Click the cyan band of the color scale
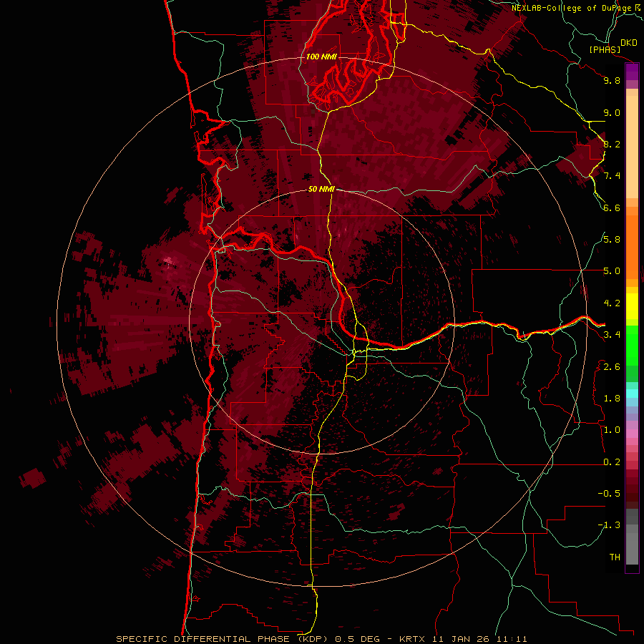644x644 pixels. 632,394
